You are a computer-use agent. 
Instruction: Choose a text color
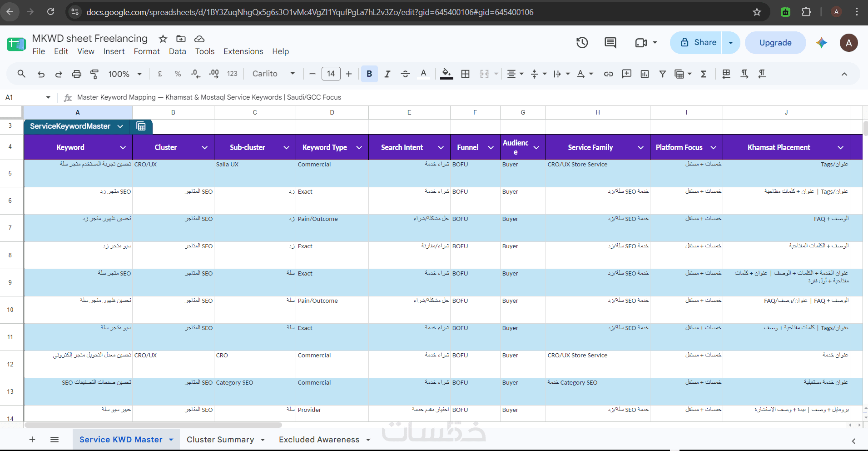(x=423, y=74)
